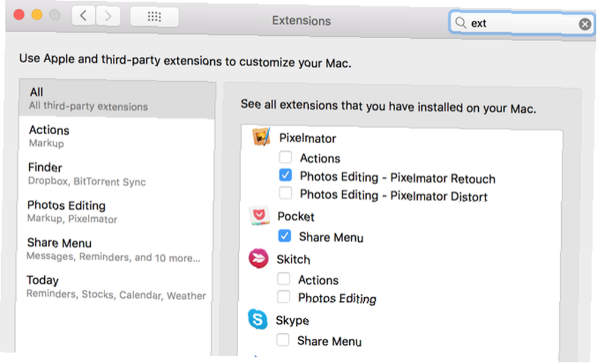This screenshot has height=364, width=597.
Task: Click the Pixelmator name label
Action: pos(307,138)
